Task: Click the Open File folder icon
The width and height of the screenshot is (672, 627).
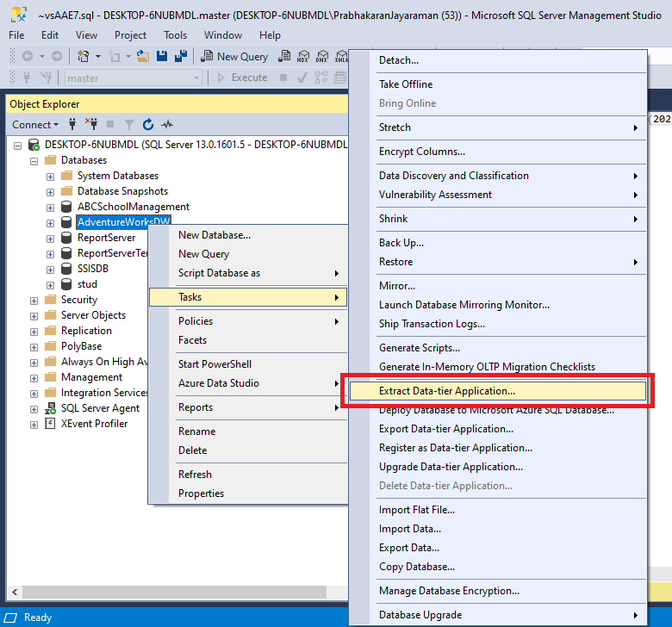Action: 143,56
